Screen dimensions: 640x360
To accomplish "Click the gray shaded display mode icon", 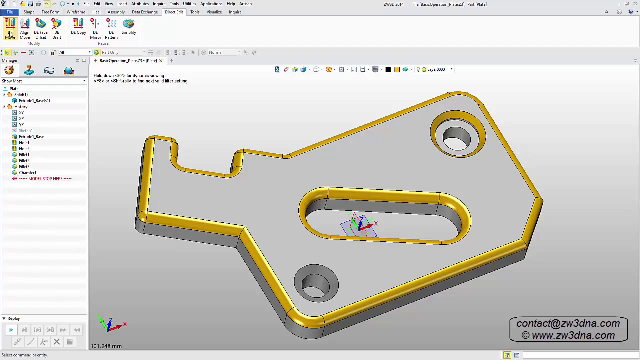I will [x=375, y=69].
